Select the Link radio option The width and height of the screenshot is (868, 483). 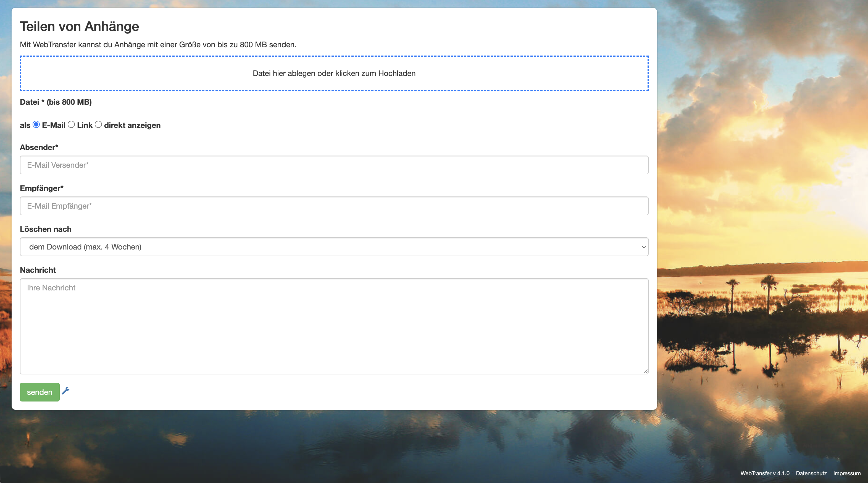click(71, 125)
